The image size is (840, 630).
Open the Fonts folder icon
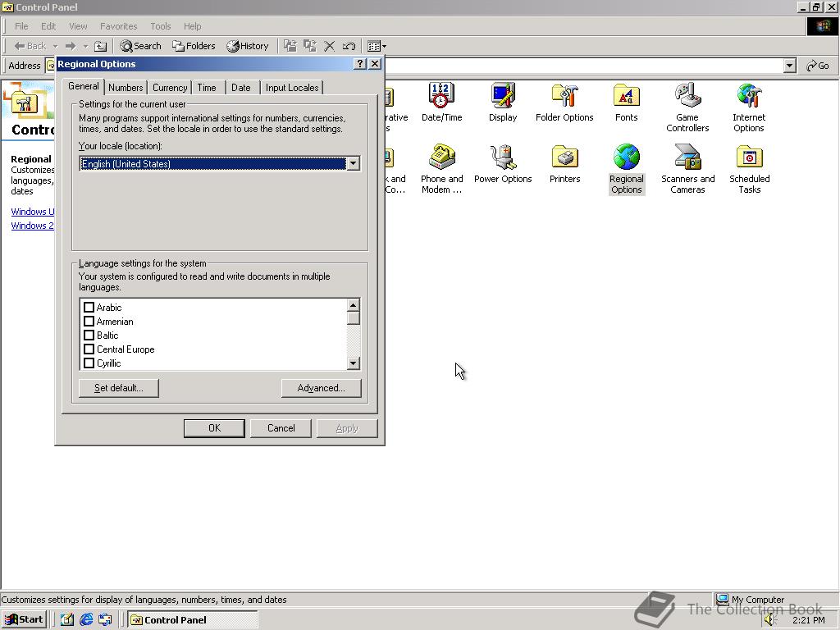tap(626, 102)
